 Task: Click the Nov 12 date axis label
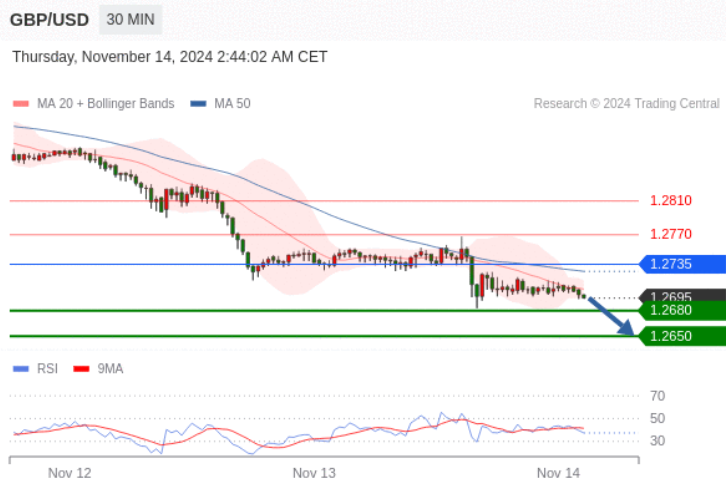[69, 473]
